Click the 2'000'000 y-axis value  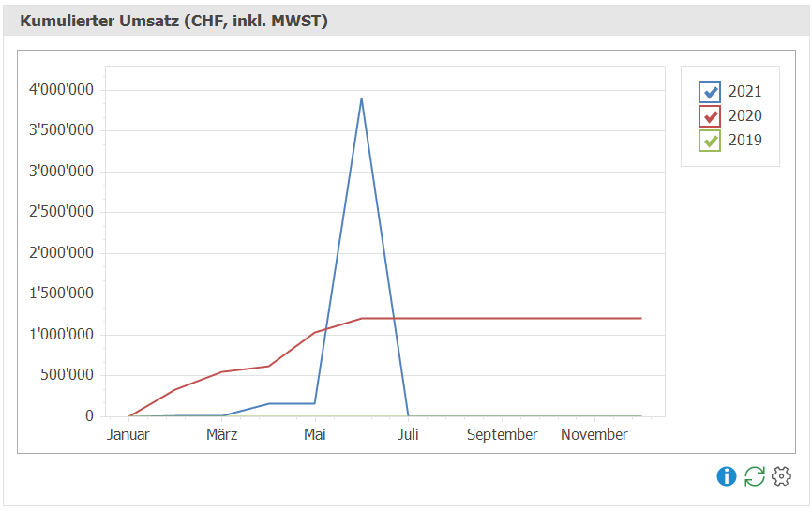click(61, 252)
